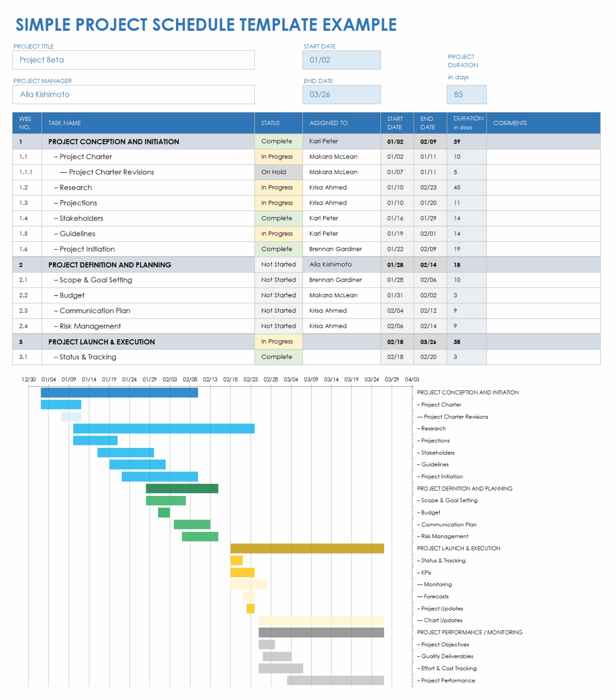Image resolution: width=616 pixels, height=700 pixels.
Task: Select the Project Definition and Planning row
Action: (110, 265)
